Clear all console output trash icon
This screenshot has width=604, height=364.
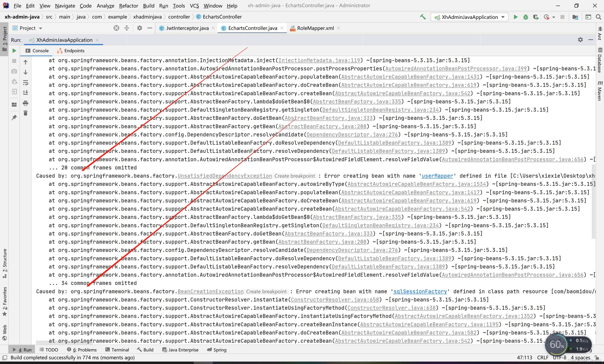[x=26, y=113]
